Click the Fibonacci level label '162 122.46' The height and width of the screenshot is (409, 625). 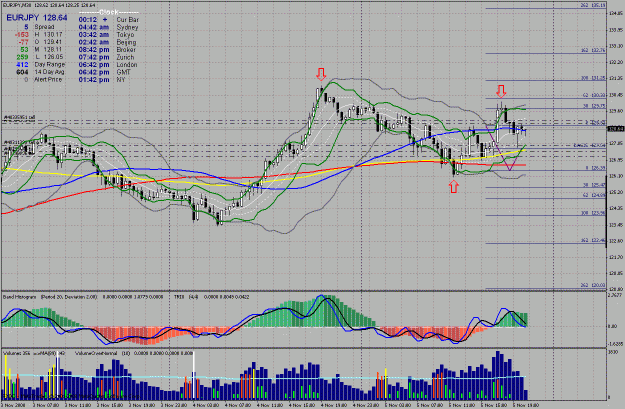(593, 241)
